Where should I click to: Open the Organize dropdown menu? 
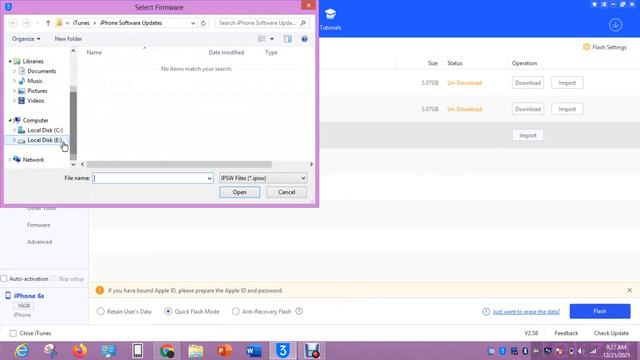tap(26, 39)
